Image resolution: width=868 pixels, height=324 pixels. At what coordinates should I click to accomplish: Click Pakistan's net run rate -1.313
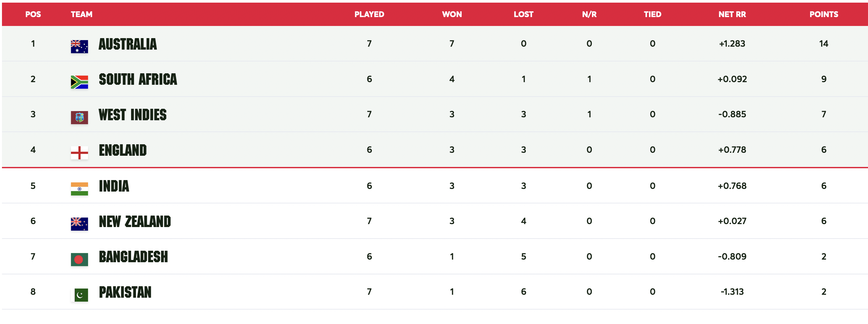click(x=732, y=292)
